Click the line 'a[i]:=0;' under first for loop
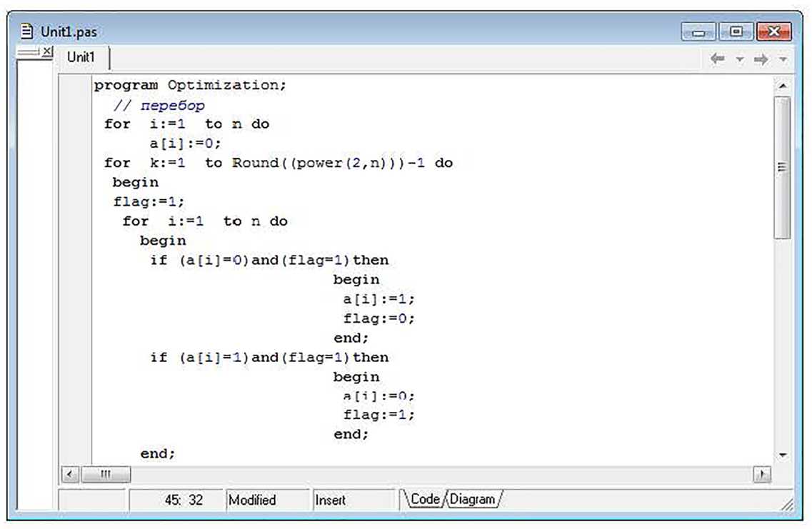Viewport: 812px width, 529px height. (x=186, y=143)
